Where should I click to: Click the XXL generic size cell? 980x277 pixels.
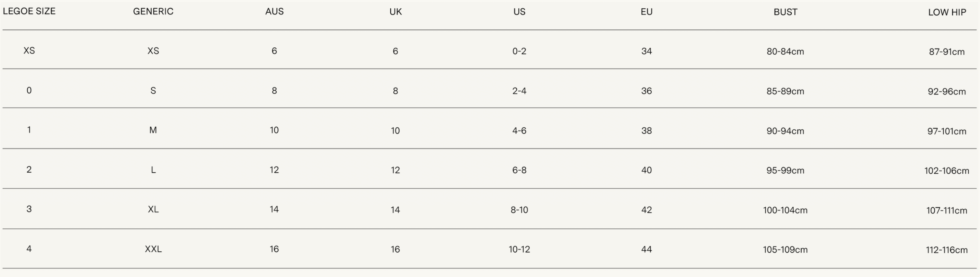[153, 249]
